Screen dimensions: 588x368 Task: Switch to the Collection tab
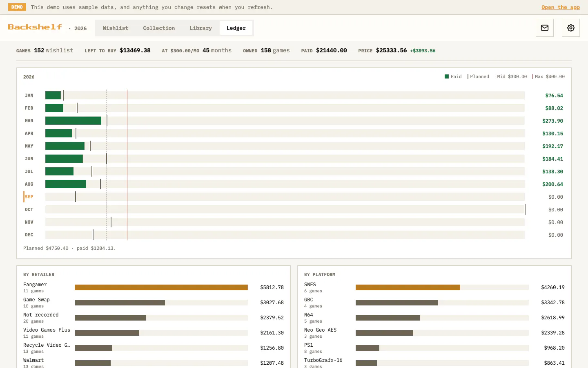coord(159,28)
